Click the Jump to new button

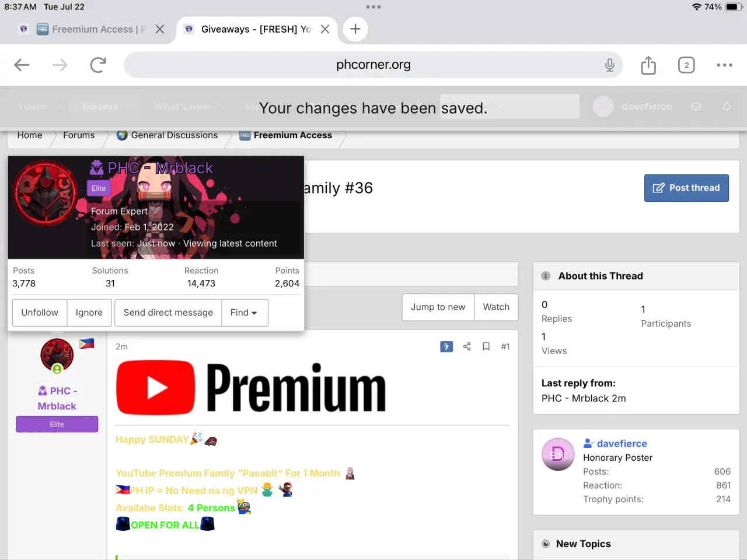[438, 307]
